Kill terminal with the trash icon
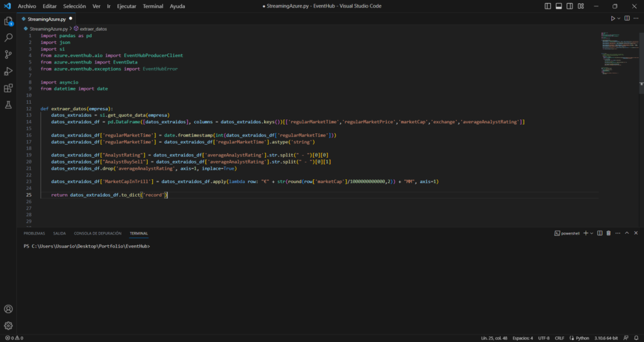 coord(608,233)
